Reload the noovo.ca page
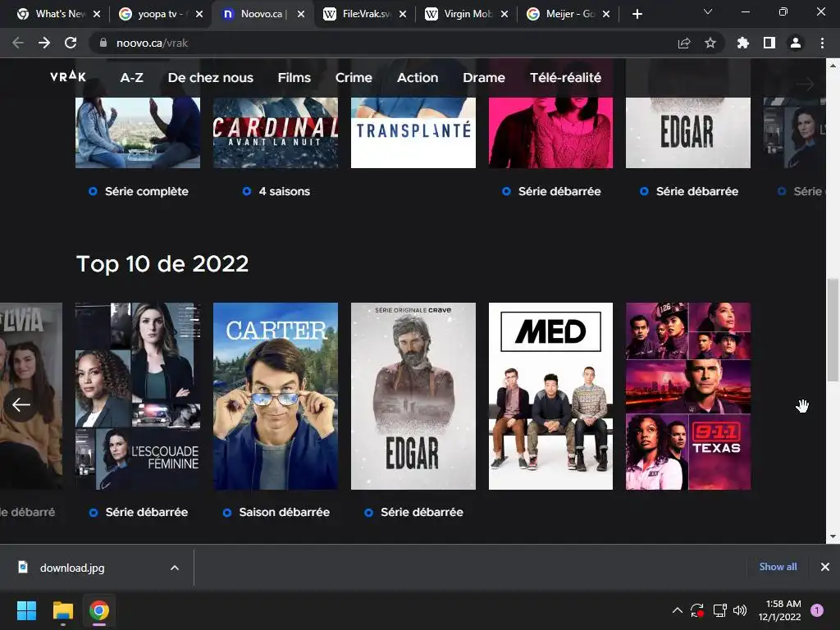 [71, 43]
